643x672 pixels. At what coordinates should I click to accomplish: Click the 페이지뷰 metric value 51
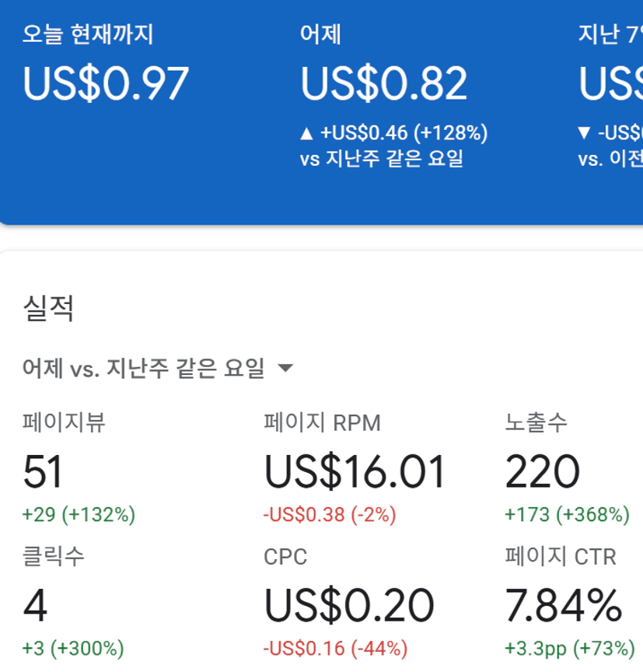(43, 471)
